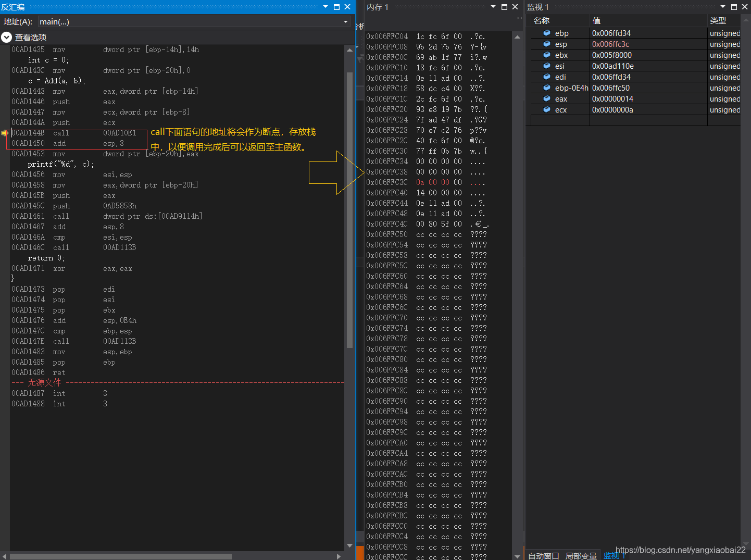
Task: Select the int c = 0; source line
Action: 48,60
